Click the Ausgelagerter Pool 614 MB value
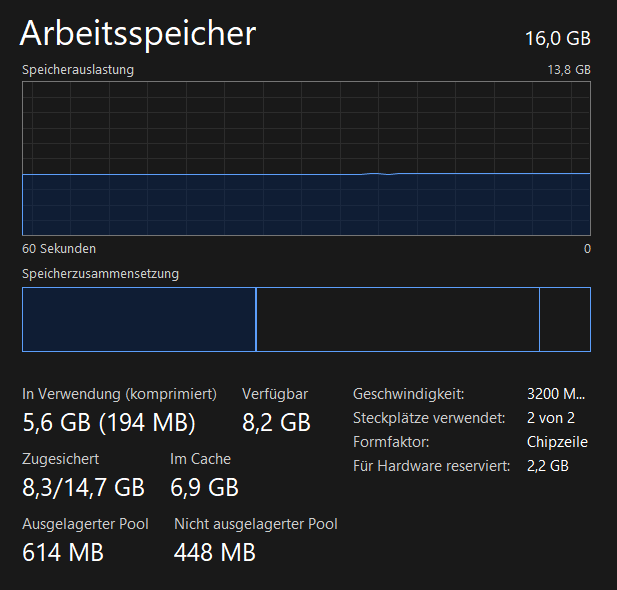 pyautogui.click(x=63, y=552)
